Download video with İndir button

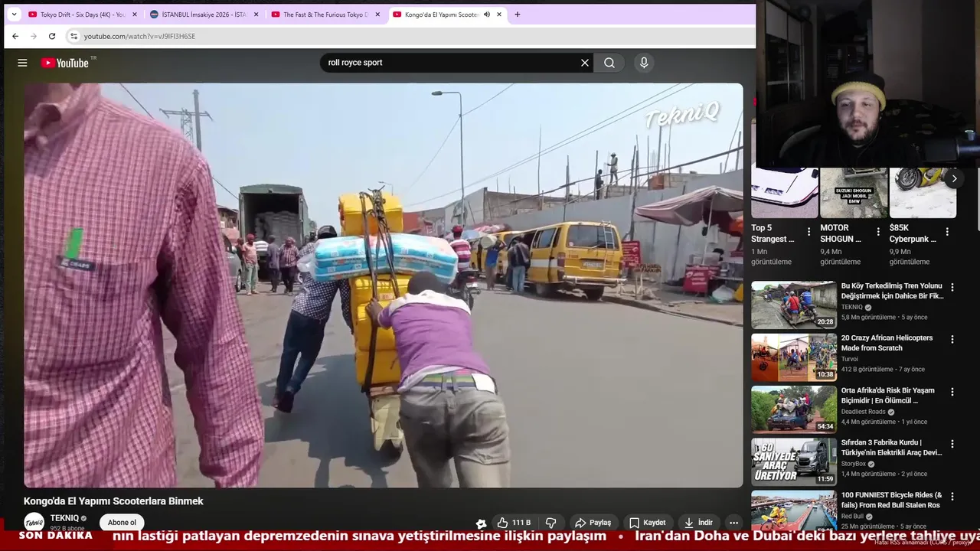697,523
